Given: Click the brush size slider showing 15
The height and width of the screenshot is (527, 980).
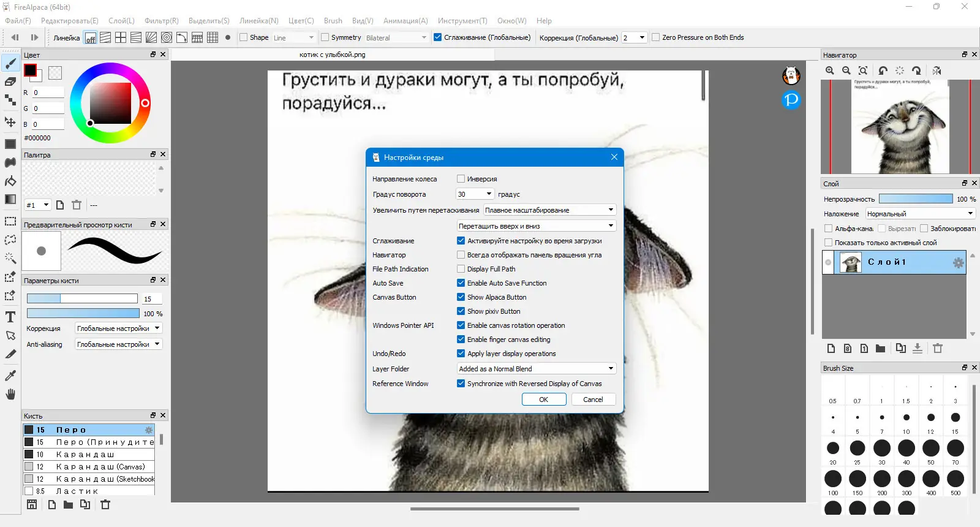Looking at the screenshot, I should pyautogui.click(x=82, y=298).
